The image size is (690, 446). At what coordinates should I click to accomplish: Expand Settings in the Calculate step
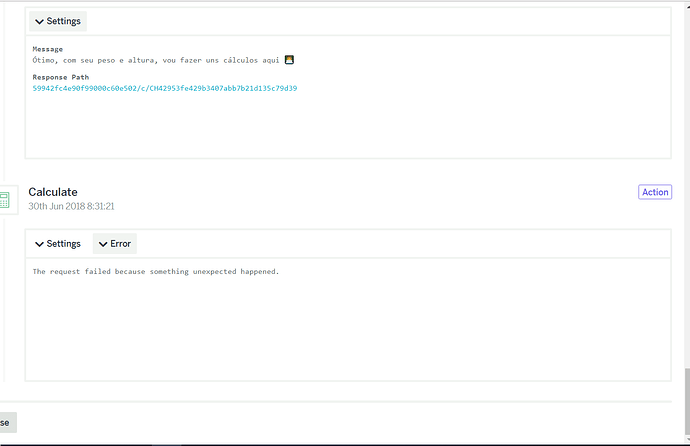(x=58, y=244)
